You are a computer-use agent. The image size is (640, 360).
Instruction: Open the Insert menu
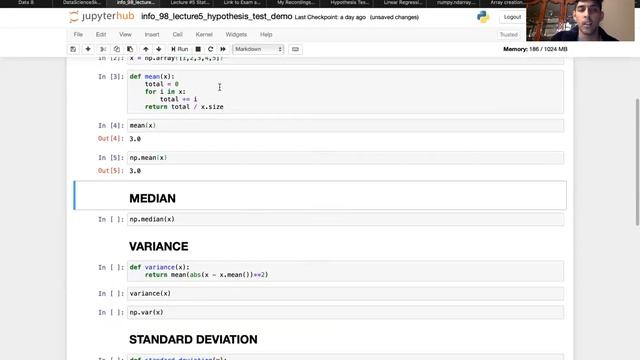(152, 35)
